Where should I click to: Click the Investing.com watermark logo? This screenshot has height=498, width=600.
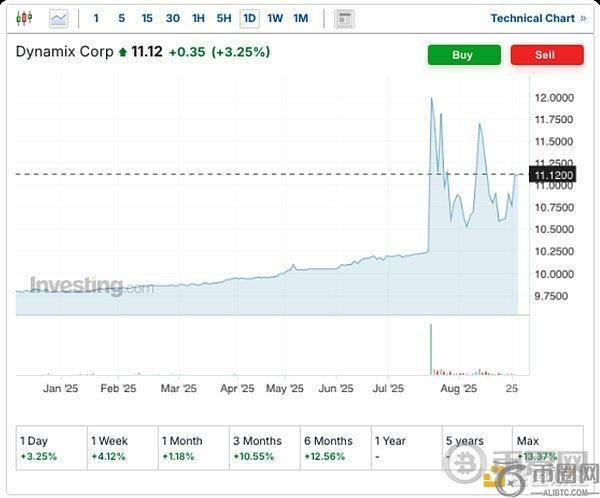(x=91, y=286)
